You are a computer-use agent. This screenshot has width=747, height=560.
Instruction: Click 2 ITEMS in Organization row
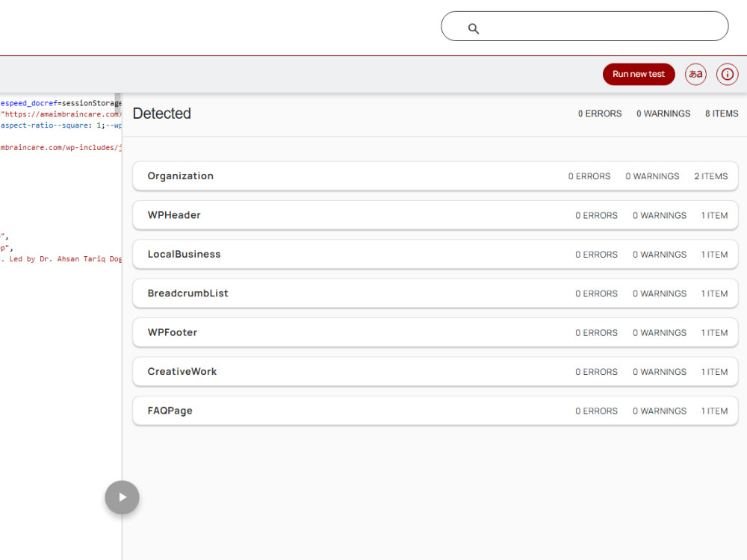pyautogui.click(x=711, y=176)
